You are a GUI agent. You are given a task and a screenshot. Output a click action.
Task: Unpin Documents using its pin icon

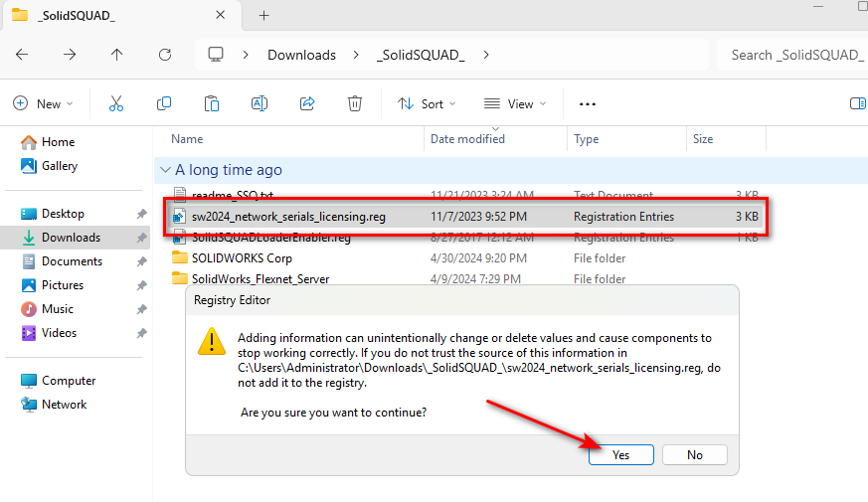[x=142, y=261]
